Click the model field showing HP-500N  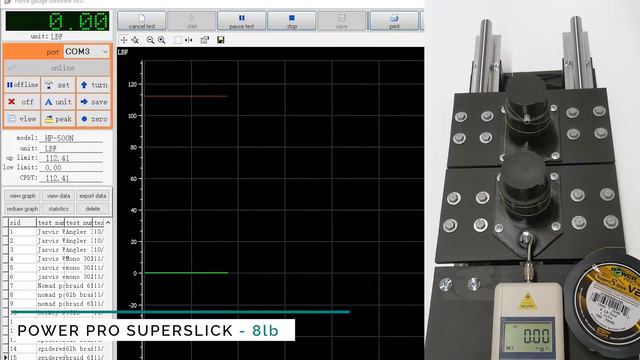coord(71,138)
